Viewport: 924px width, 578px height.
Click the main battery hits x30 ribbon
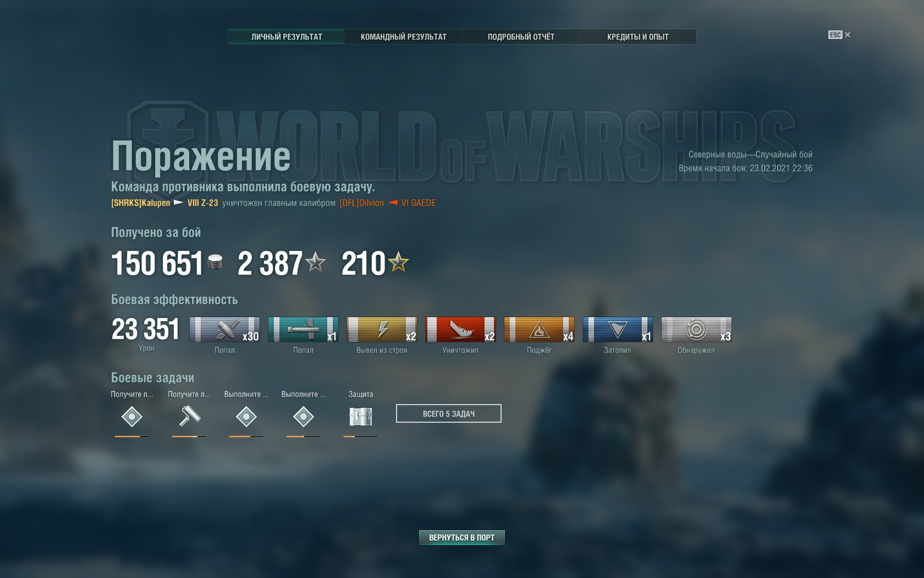[x=224, y=329]
